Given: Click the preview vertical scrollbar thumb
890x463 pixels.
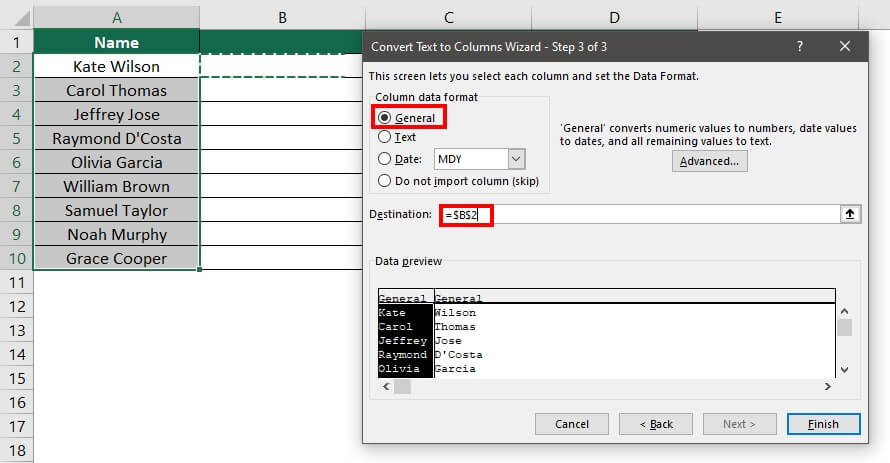Looking at the screenshot, I should [845, 327].
